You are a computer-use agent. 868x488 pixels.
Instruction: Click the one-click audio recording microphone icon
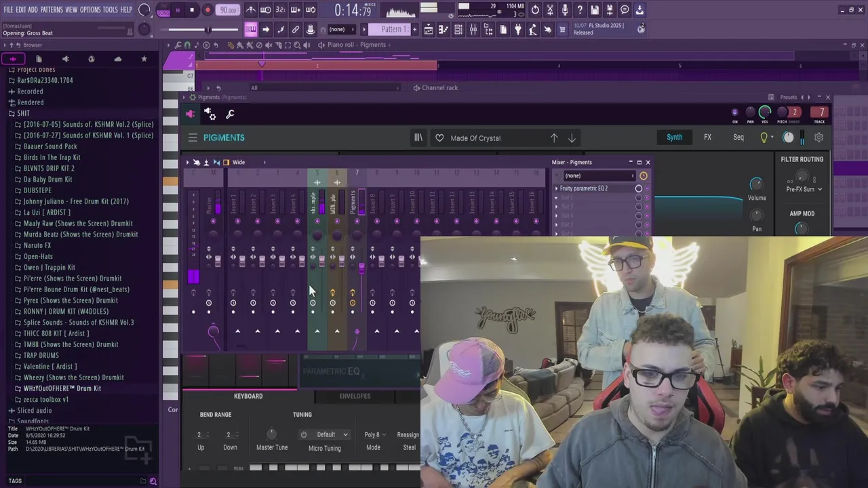point(565,10)
